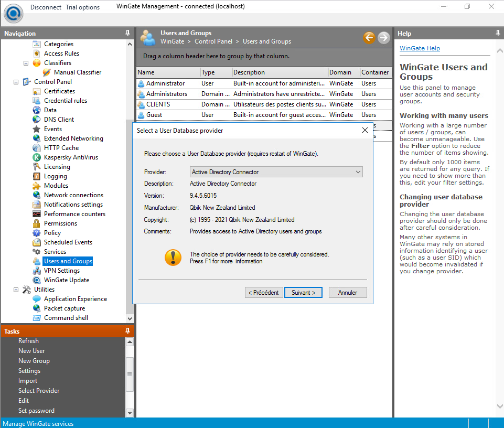Viewport: 504px width, 428px height.
Task: Click the Suivant button
Action: click(x=303, y=293)
